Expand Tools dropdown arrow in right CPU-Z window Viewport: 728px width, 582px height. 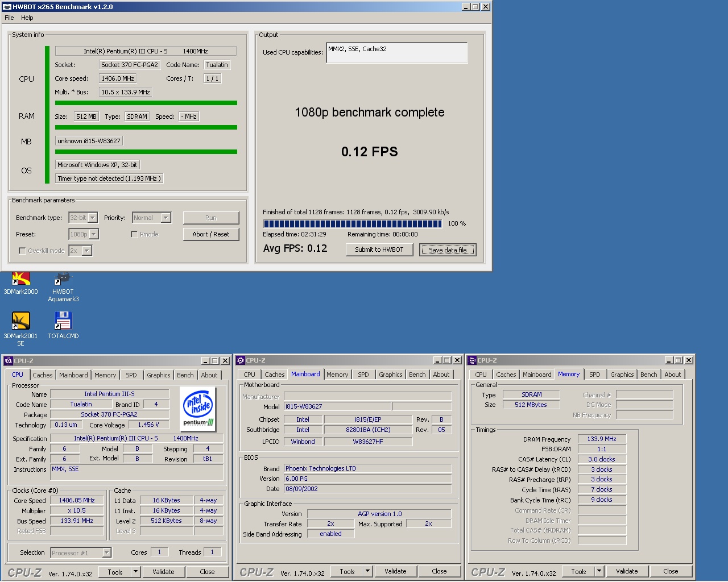click(599, 572)
